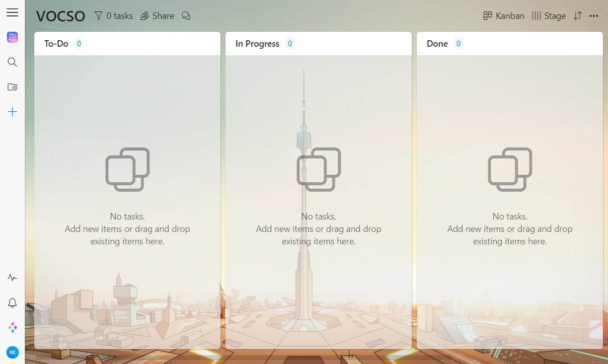Open the more options ellipsis menu
Viewport: 608px width, 364px height.
tap(594, 16)
